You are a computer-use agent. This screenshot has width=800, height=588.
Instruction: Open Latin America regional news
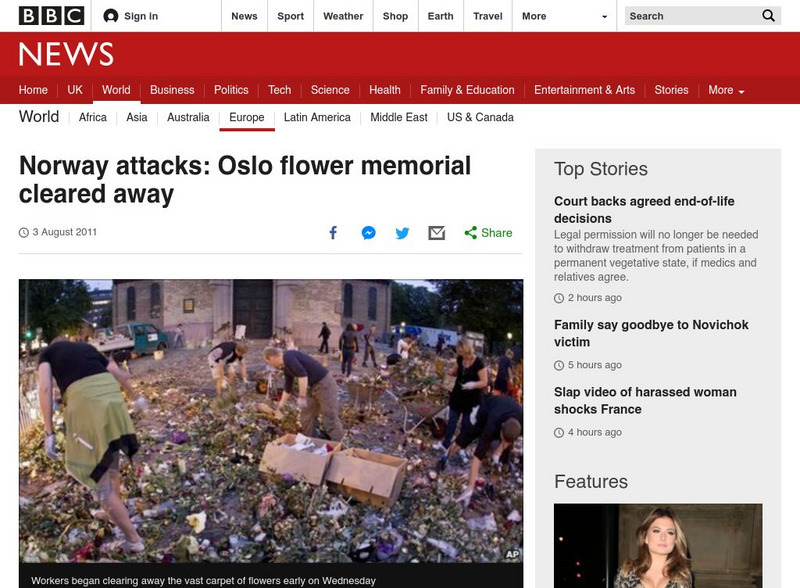pos(317,117)
